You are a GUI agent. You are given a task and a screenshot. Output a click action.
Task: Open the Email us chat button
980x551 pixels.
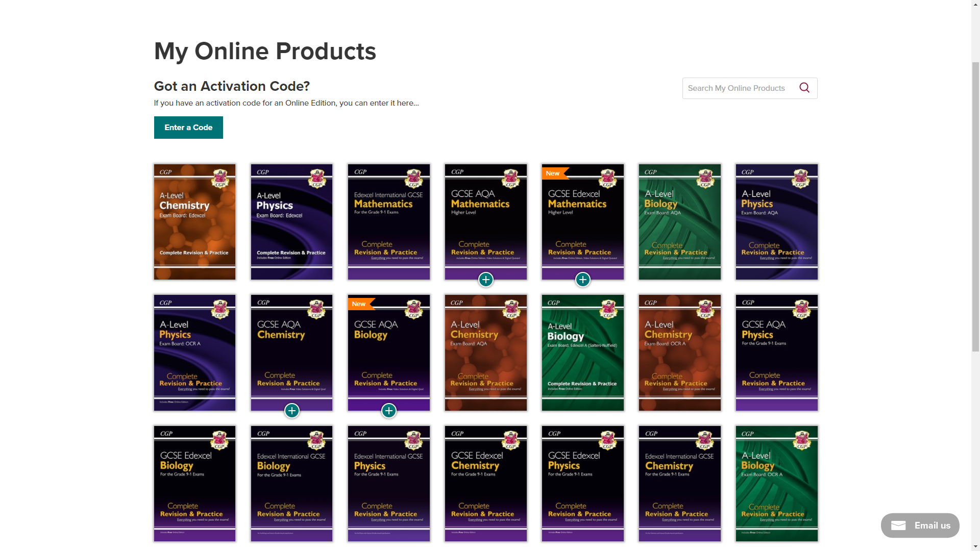click(920, 525)
